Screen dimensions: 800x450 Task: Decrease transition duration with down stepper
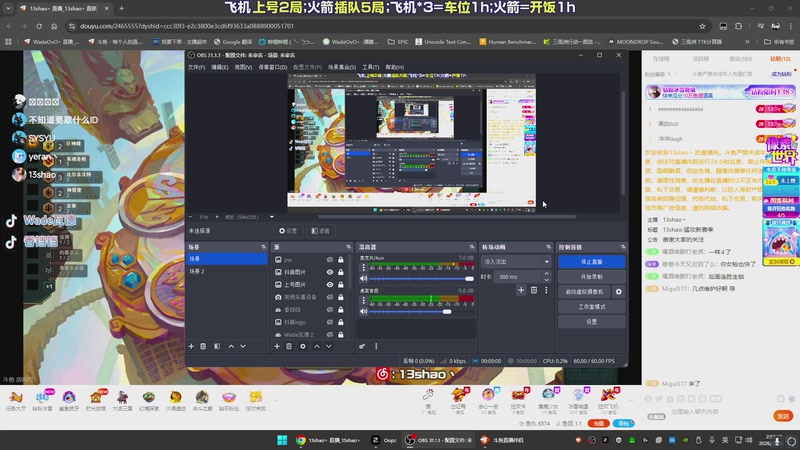546,280
